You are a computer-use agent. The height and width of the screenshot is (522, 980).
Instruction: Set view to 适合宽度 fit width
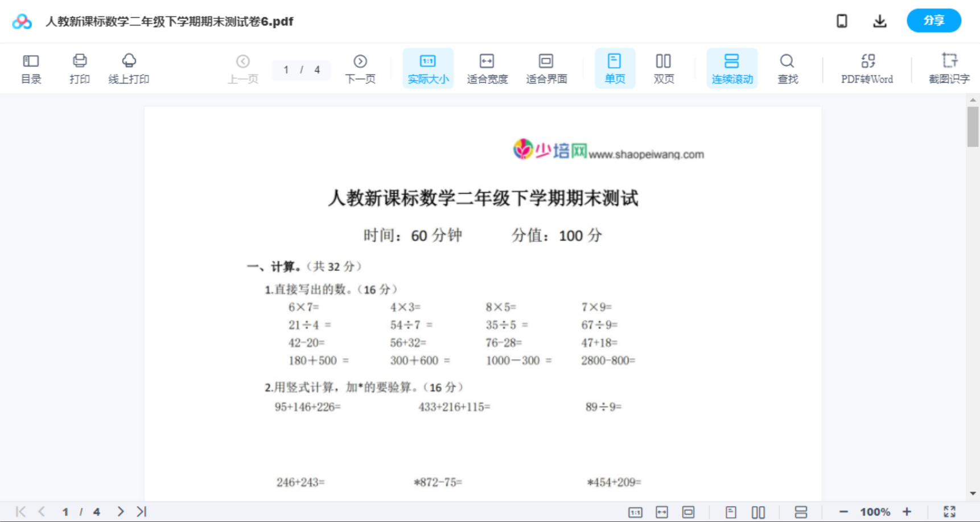click(487, 68)
